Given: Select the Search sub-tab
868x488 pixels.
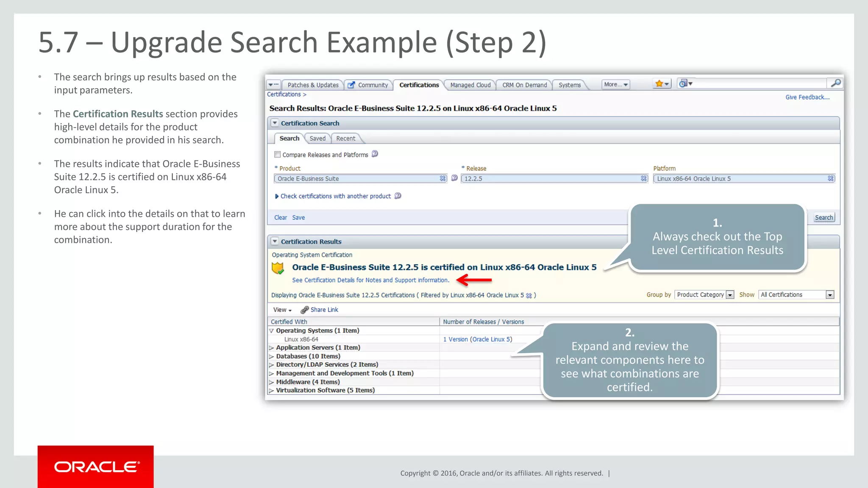Looking at the screenshot, I should [289, 139].
